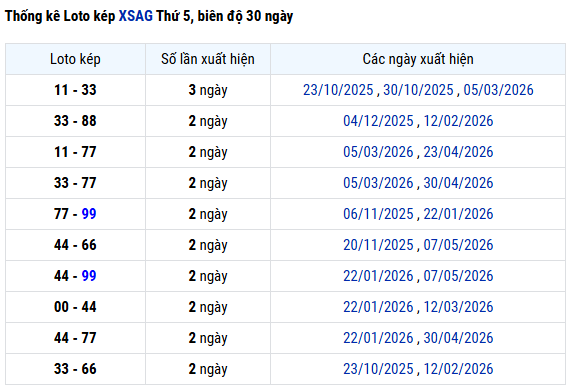Click the 'Loto kép' column header
The height and width of the screenshot is (392, 573).
75,59
